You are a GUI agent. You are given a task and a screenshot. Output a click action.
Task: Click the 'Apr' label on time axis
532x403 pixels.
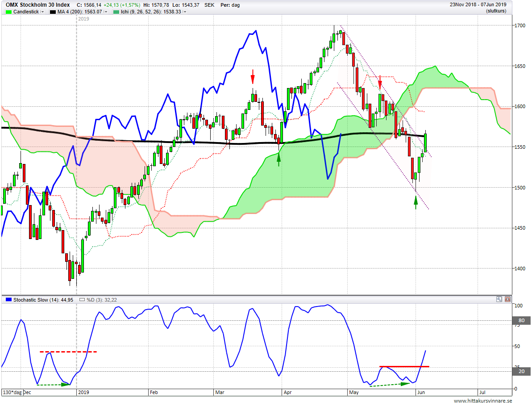pos(287,392)
